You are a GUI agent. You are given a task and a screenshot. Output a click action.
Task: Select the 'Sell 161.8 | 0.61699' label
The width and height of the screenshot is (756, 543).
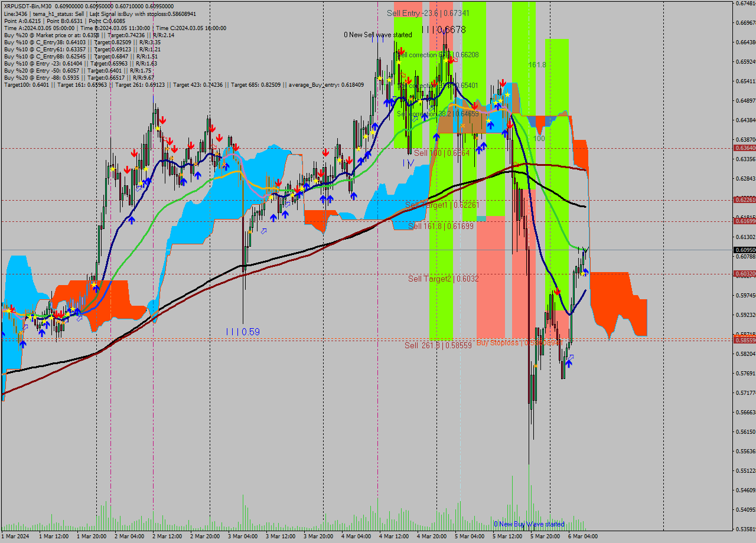coord(441,226)
